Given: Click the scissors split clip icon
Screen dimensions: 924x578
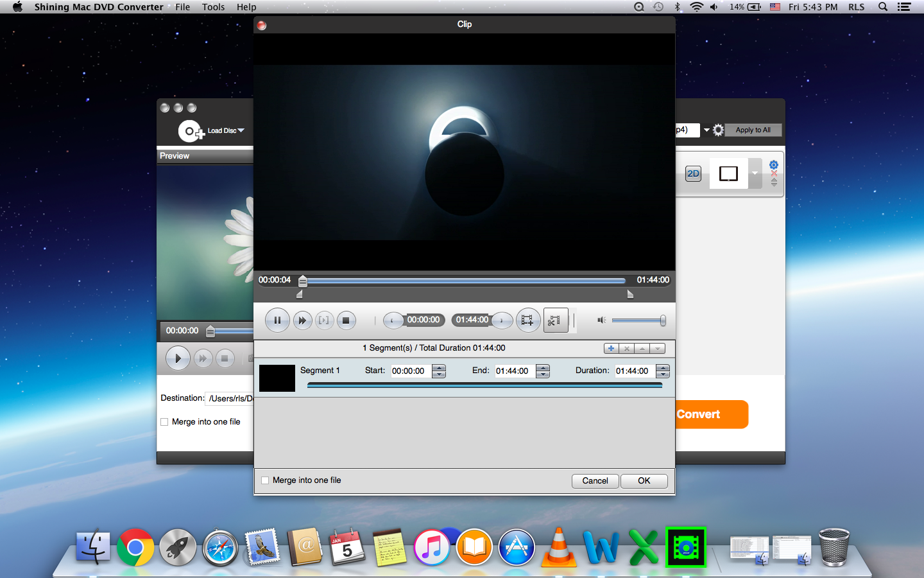Looking at the screenshot, I should pyautogui.click(x=556, y=320).
